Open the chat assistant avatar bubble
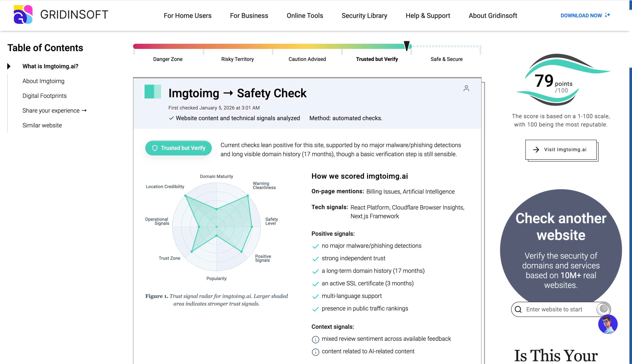This screenshot has width=632, height=364. click(x=608, y=324)
